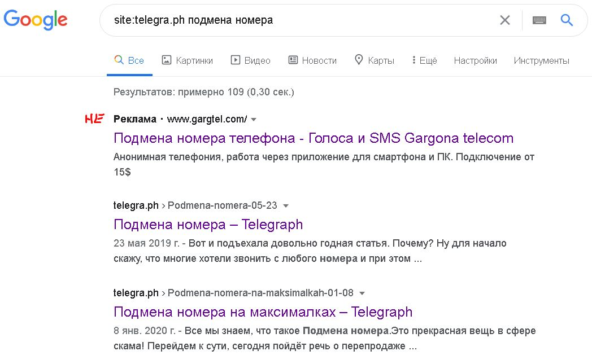Click the Картинки images icon
The width and height of the screenshot is (592, 364).
tap(167, 60)
